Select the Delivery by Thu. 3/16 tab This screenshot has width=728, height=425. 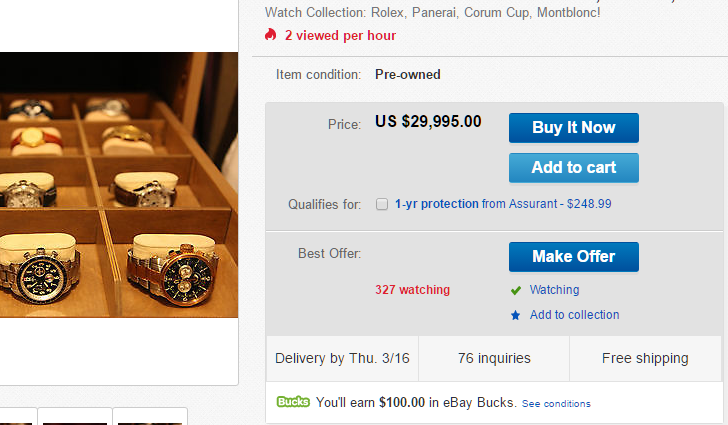tap(341, 358)
